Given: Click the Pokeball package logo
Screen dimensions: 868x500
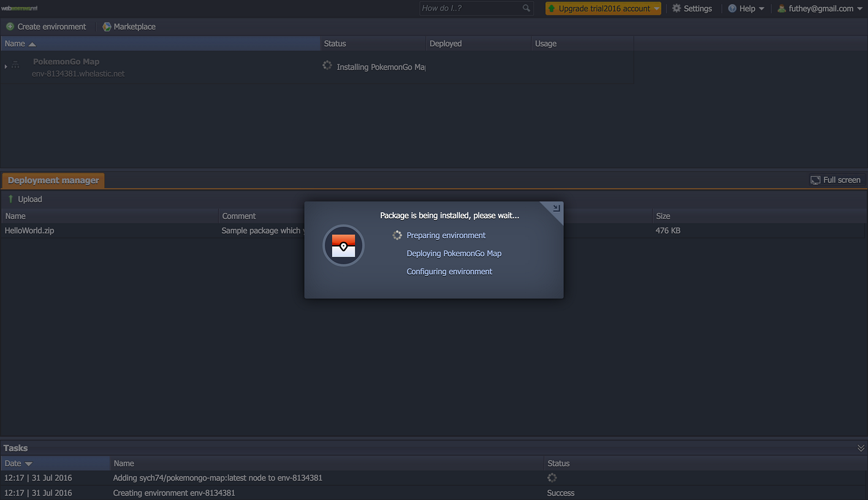Looking at the screenshot, I should tap(343, 245).
